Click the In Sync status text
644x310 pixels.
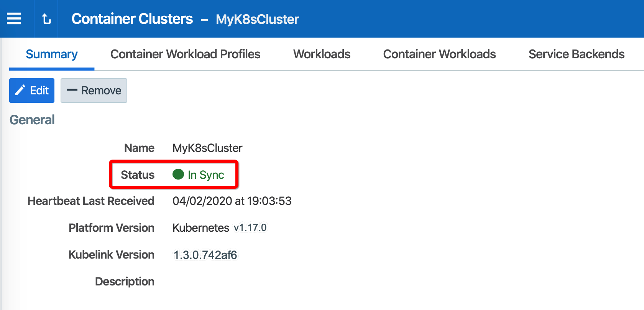click(x=206, y=175)
